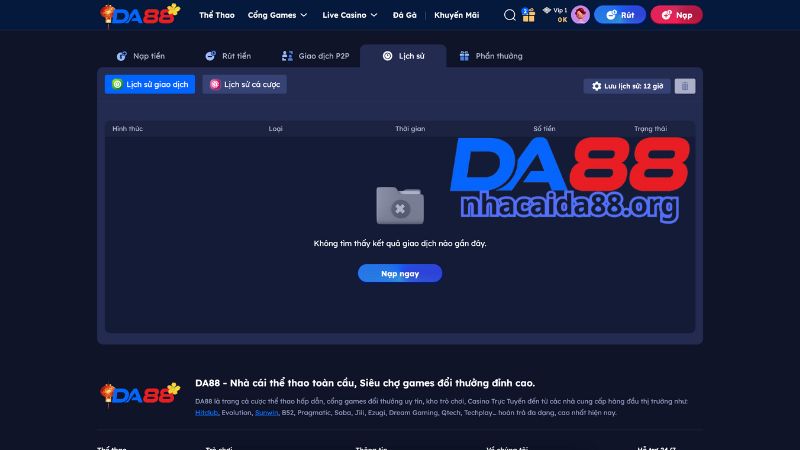Image resolution: width=800 pixels, height=450 pixels.
Task: Click the Phần thưởng gift icon
Action: coord(464,56)
